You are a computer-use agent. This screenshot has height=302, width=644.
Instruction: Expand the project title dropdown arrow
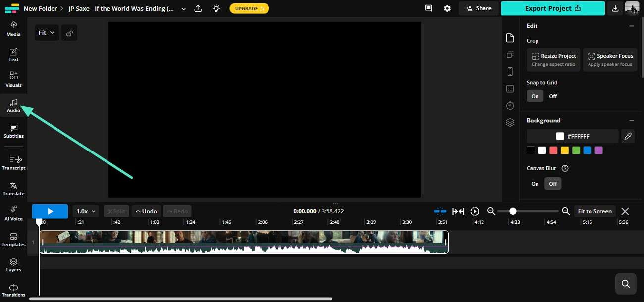(x=184, y=9)
